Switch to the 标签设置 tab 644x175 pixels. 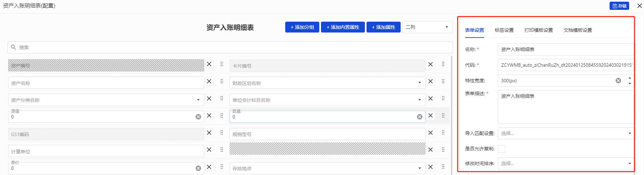[x=504, y=30]
